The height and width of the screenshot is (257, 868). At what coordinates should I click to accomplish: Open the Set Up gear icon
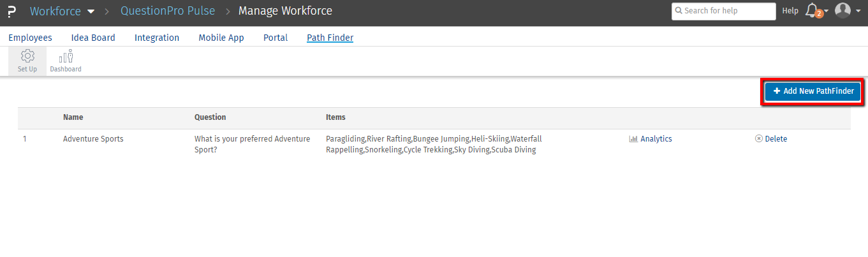point(27,56)
